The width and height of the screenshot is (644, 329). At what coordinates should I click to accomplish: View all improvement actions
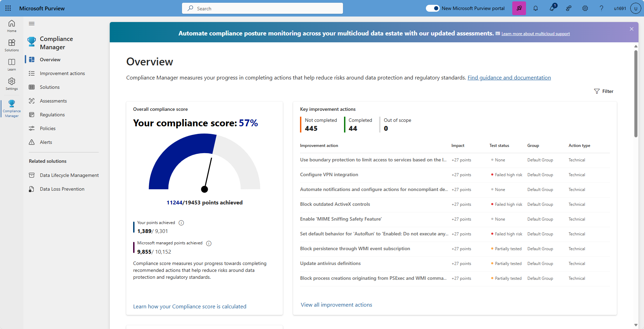[x=336, y=305]
